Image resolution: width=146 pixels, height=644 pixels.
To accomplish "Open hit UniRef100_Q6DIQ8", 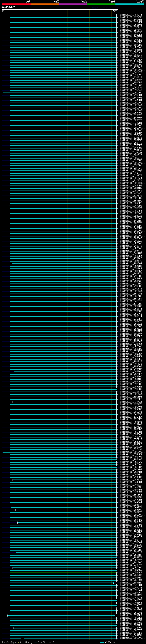I will coord(131,25).
